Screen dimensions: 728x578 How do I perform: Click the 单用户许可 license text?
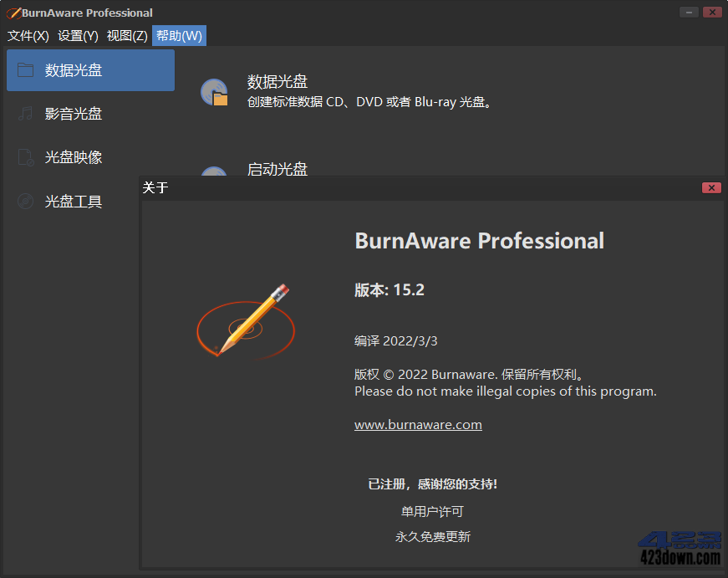pyautogui.click(x=433, y=511)
